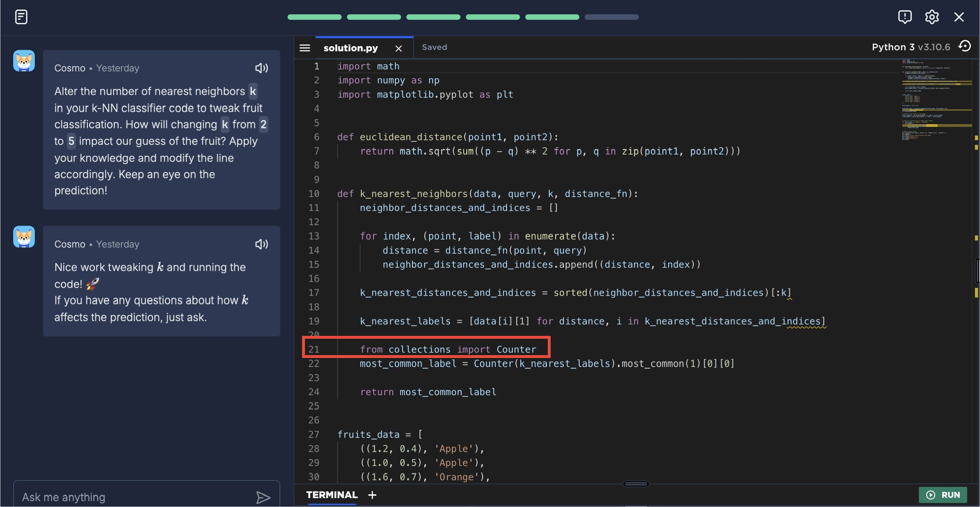Reset the Python environment history icon
Image resolution: width=980 pixels, height=507 pixels.
pyautogui.click(x=964, y=46)
